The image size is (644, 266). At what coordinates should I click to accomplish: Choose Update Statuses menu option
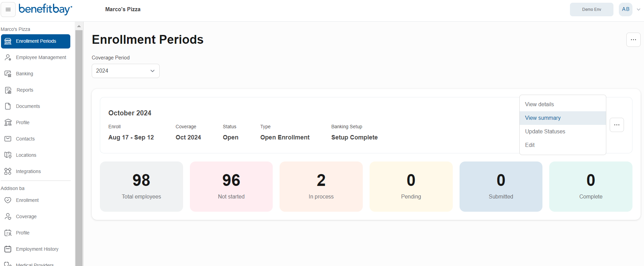pyautogui.click(x=545, y=132)
